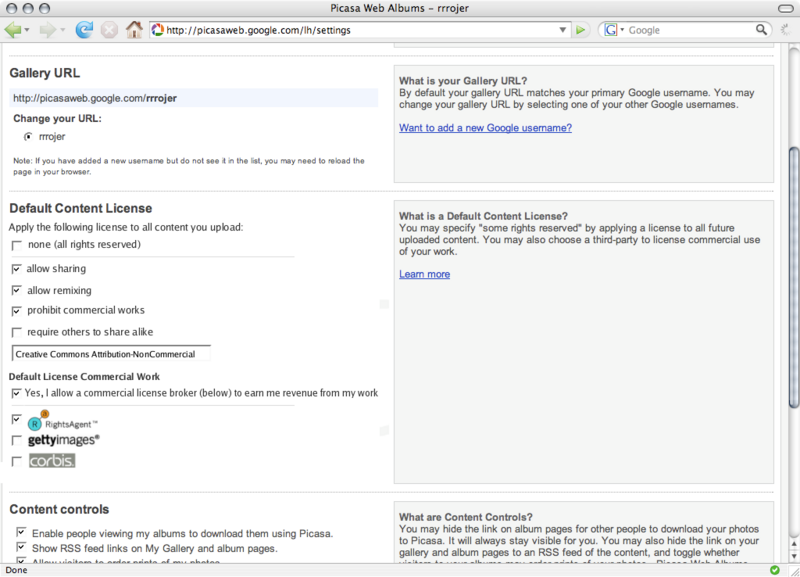Viewport: 800px width, 577px height.
Task: Click the RightsAgent logo
Action: [62, 420]
